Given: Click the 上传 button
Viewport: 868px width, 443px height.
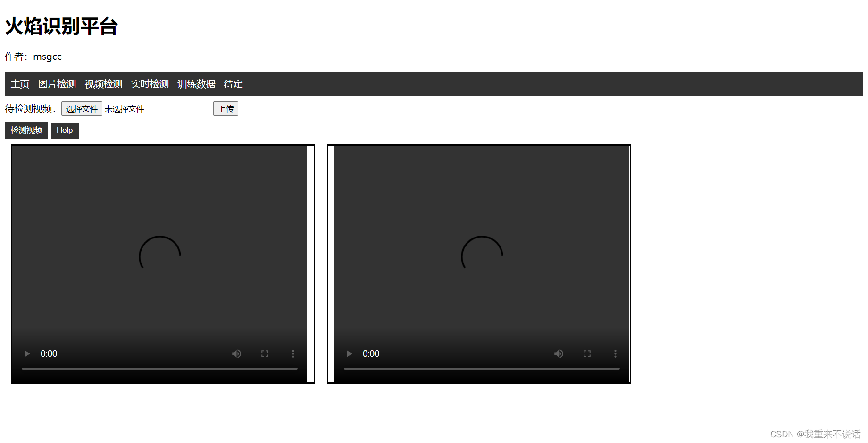Looking at the screenshot, I should [x=225, y=109].
